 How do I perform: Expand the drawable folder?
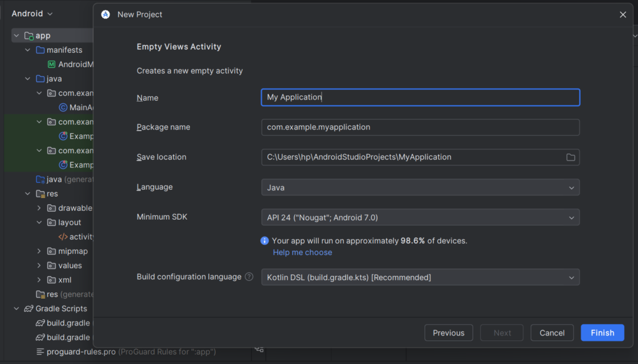39,208
